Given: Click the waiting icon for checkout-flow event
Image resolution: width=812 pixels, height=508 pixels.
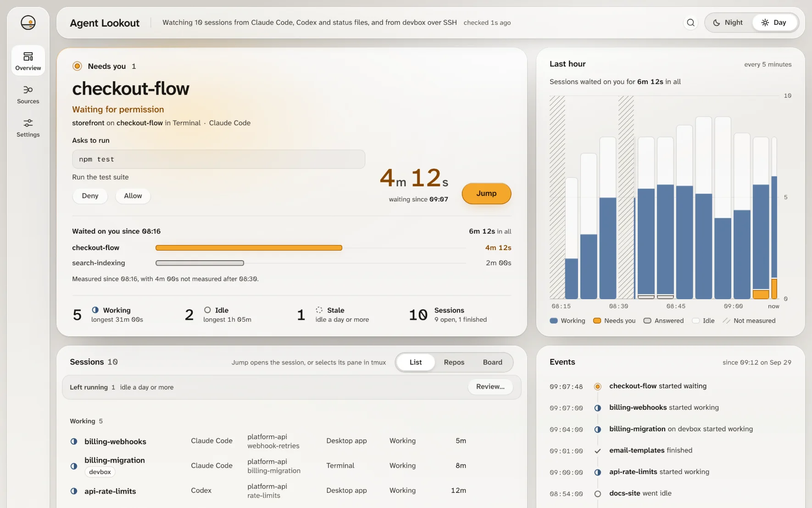Looking at the screenshot, I should (598, 386).
